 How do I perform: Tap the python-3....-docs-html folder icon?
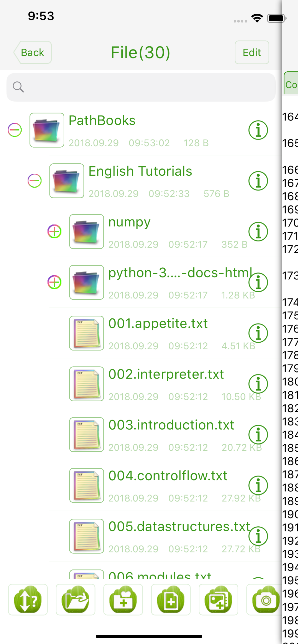click(x=87, y=282)
